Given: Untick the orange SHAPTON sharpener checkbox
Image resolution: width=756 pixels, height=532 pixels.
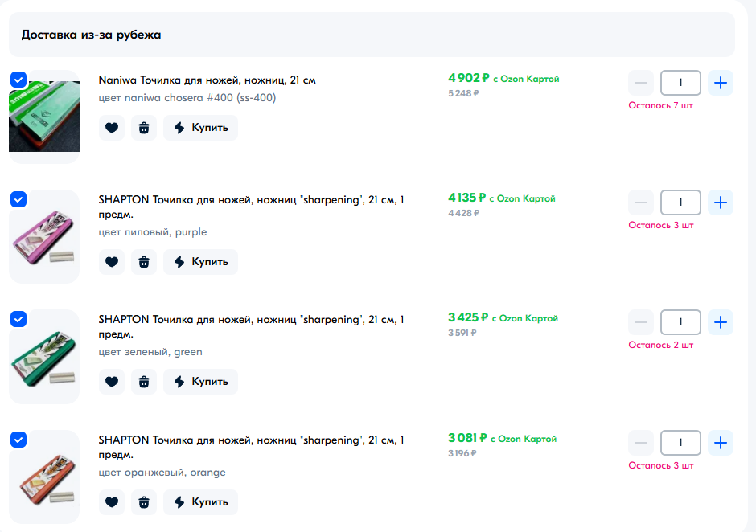Looking at the screenshot, I should pos(18,440).
